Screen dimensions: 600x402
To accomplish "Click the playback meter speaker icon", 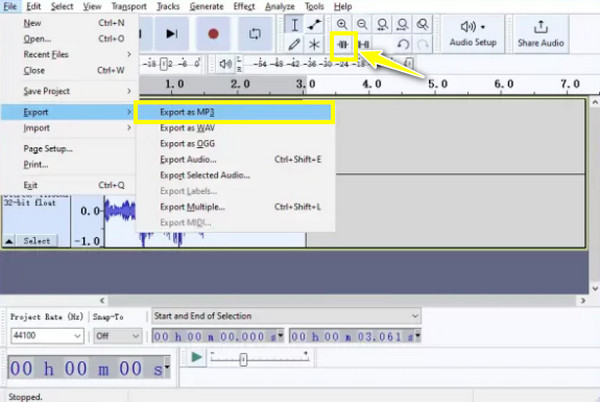I will [x=225, y=64].
